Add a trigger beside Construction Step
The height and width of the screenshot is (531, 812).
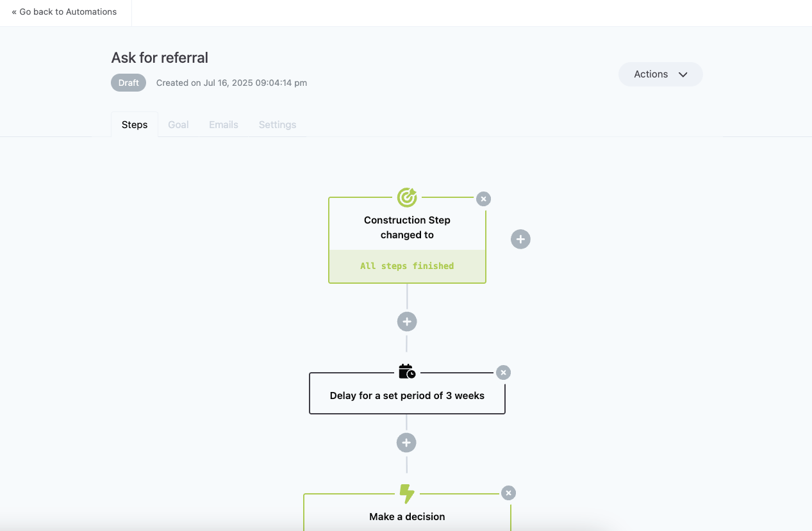(520, 240)
